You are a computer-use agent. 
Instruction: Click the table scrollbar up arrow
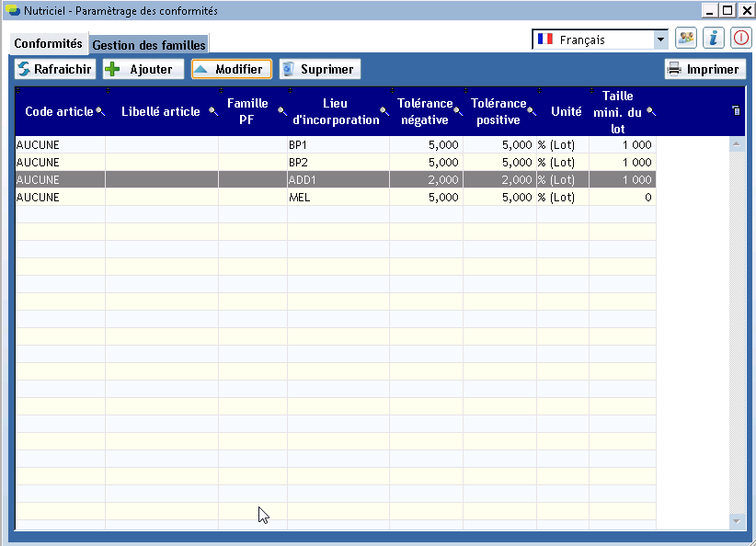point(737,143)
